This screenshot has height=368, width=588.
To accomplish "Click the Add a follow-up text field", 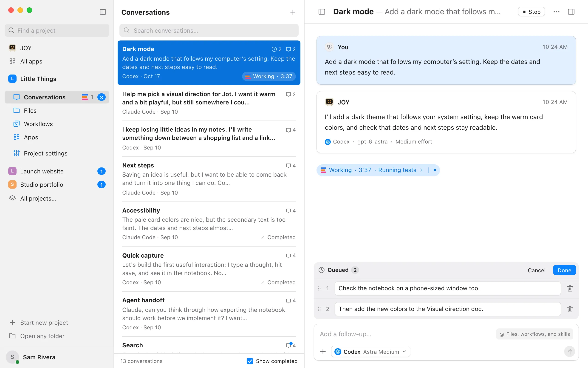I will [x=406, y=334].
